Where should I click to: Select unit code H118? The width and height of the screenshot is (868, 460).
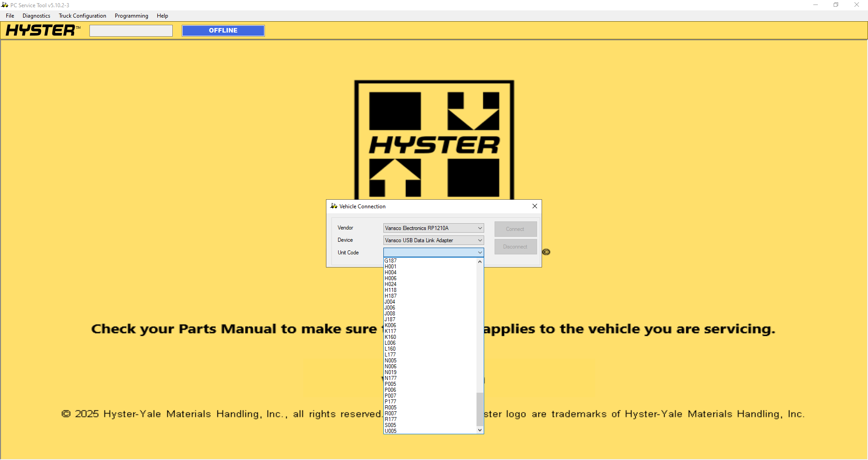(x=430, y=290)
